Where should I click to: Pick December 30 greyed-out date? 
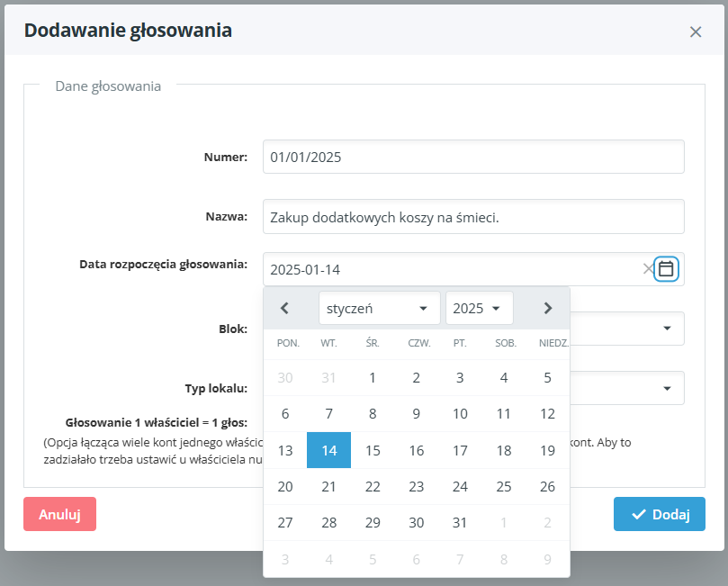coord(285,378)
